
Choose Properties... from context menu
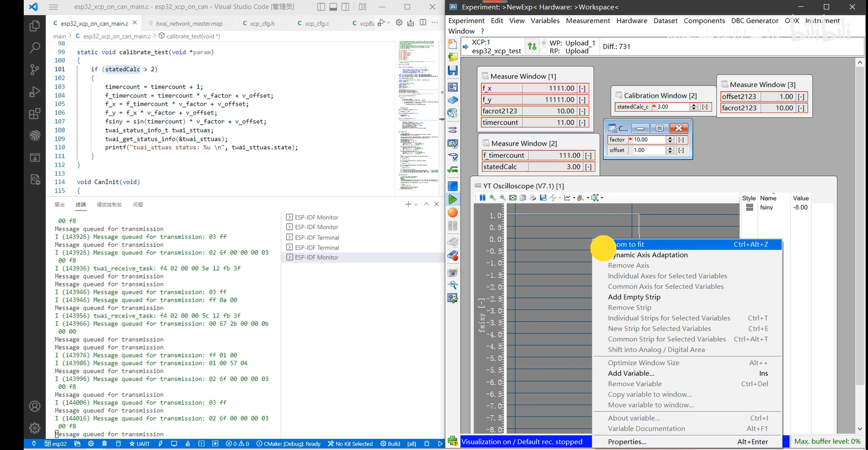pyautogui.click(x=686, y=442)
